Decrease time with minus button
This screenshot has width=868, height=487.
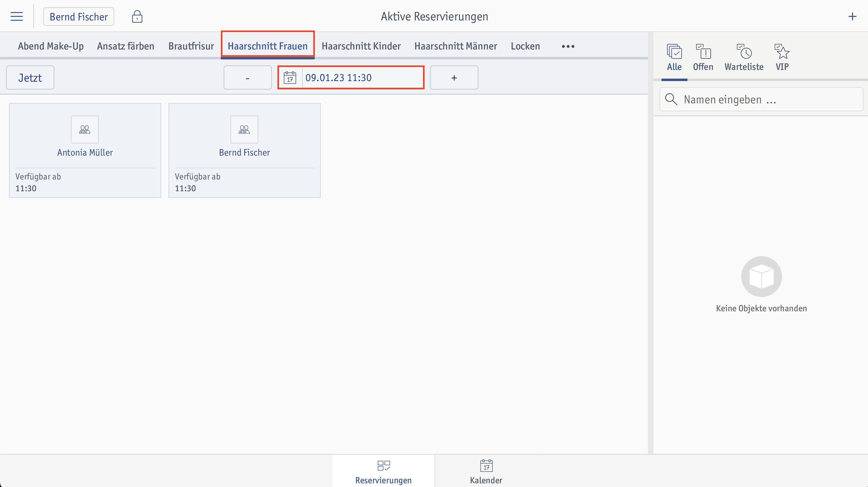(x=248, y=78)
